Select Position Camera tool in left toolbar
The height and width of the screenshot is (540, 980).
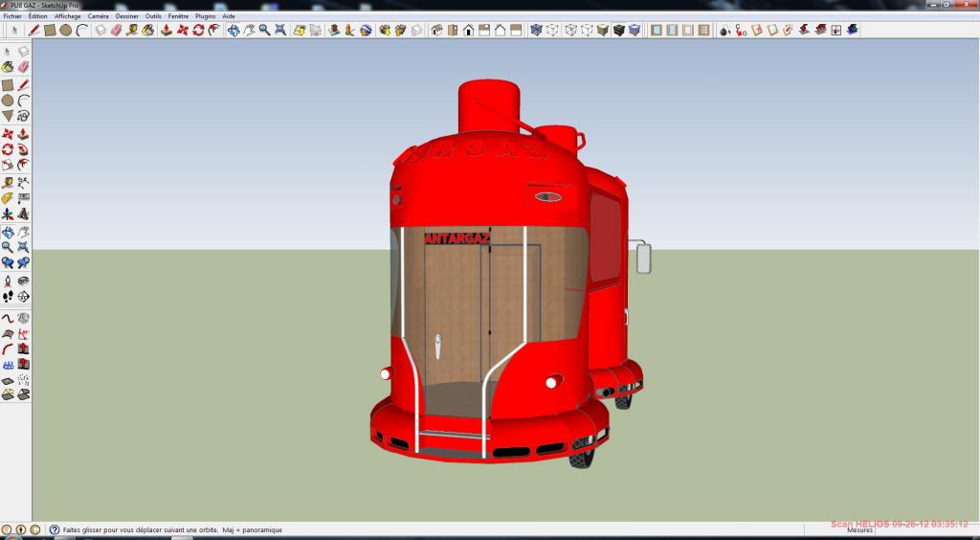pos(8,281)
